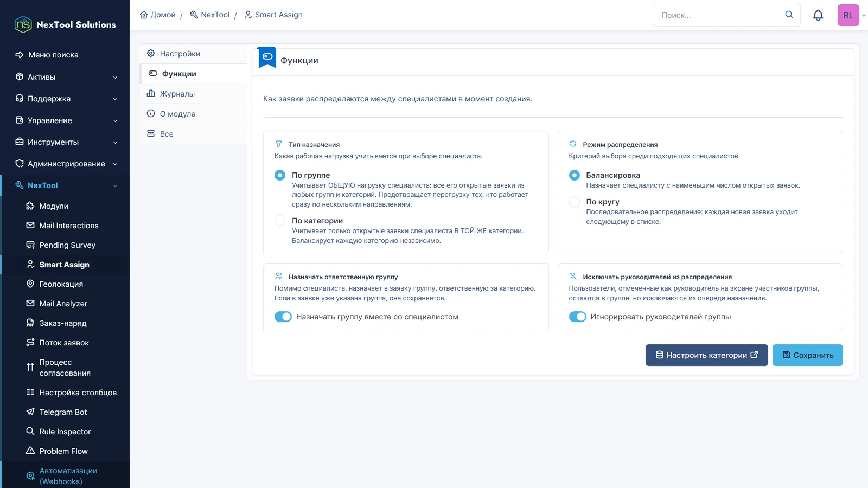Toggle Игнорировать руководителей группы switch

click(578, 317)
